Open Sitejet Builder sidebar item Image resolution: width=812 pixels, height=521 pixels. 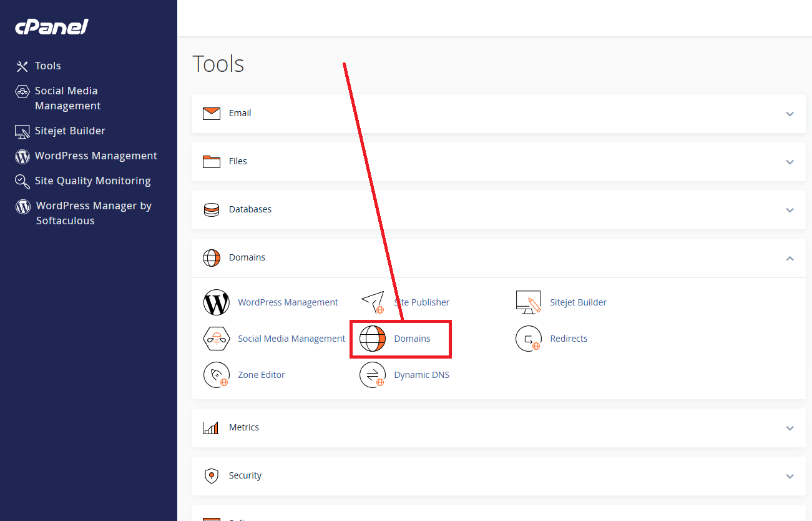pos(70,131)
